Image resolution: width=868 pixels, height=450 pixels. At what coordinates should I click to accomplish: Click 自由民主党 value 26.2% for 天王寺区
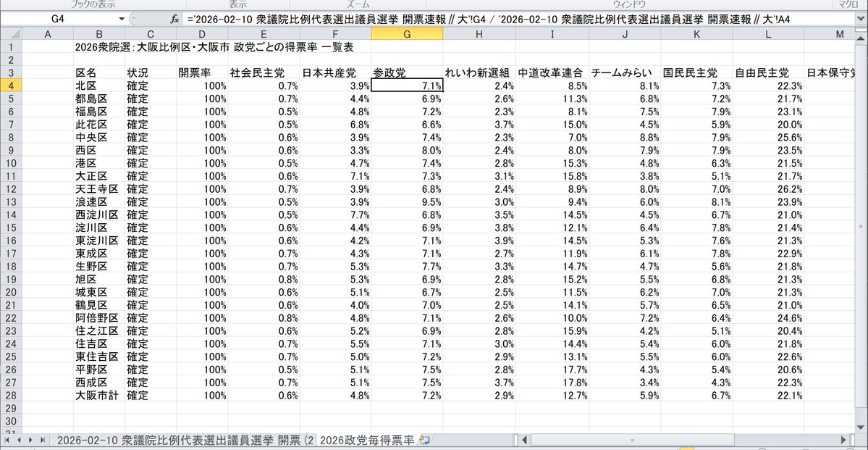point(768,189)
